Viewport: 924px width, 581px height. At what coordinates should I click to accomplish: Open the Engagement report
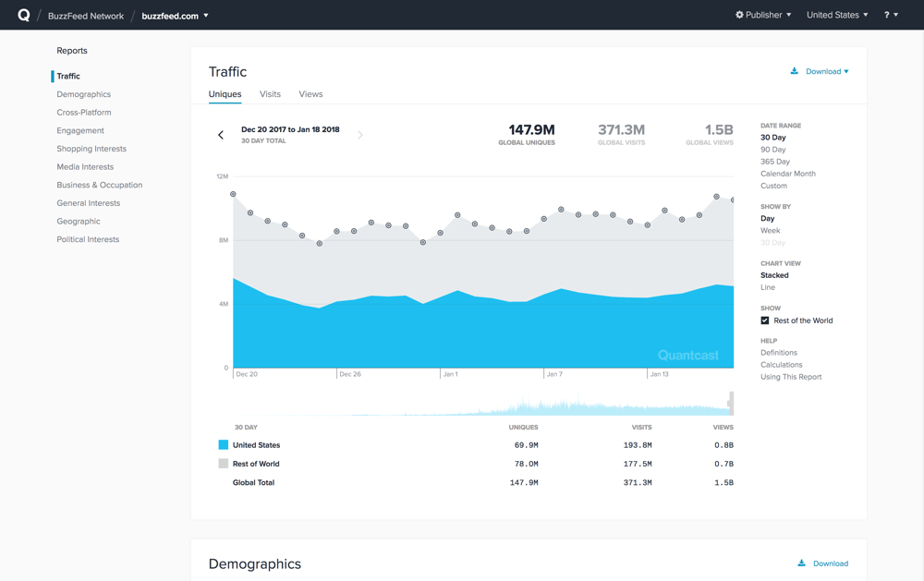click(80, 131)
